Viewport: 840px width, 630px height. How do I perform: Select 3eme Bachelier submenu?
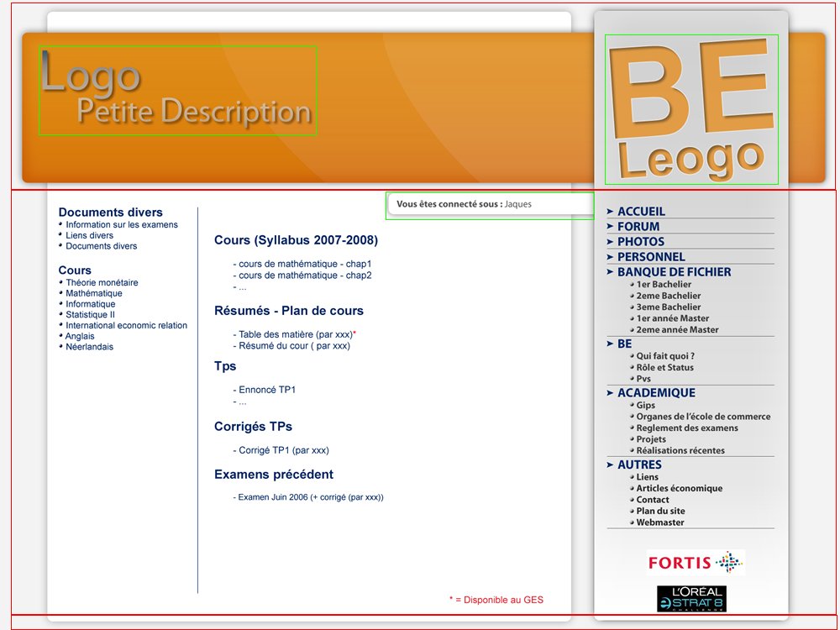point(669,307)
